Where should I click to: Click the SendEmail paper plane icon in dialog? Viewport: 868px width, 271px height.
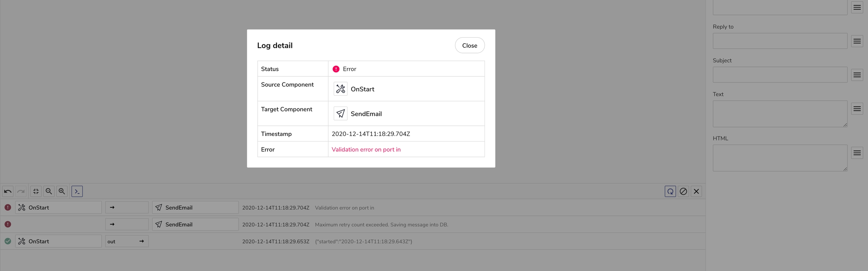coord(341,114)
